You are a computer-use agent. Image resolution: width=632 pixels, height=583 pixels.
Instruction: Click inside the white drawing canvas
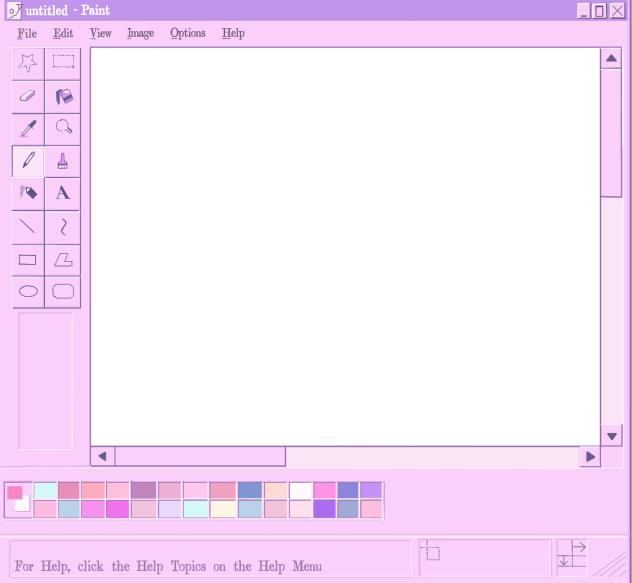(345, 247)
